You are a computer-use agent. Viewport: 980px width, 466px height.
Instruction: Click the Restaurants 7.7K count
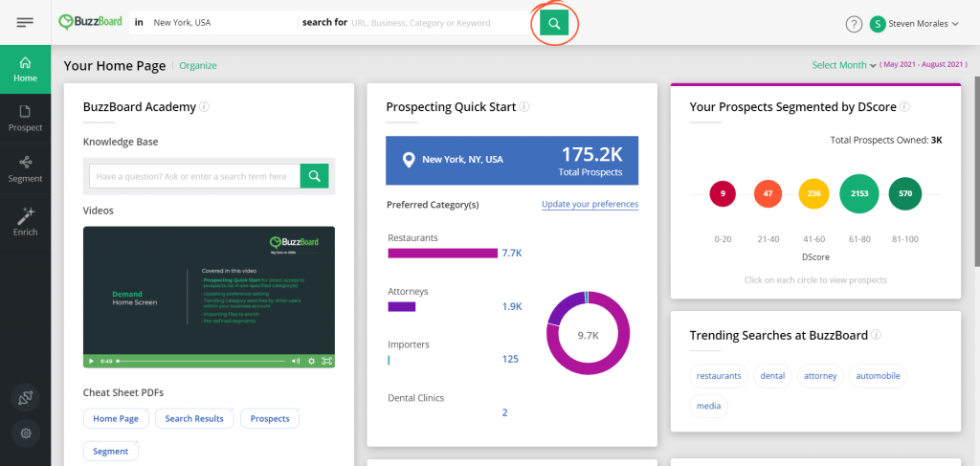tap(512, 253)
